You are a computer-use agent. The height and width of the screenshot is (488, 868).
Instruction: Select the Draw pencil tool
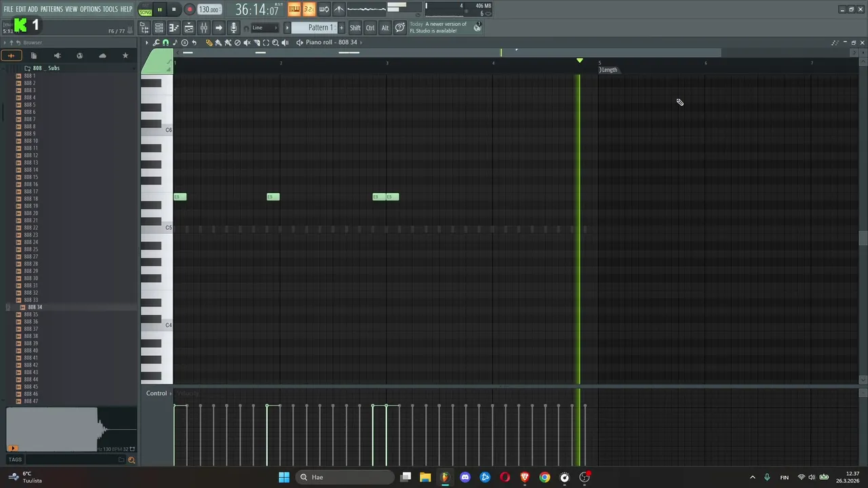point(209,43)
